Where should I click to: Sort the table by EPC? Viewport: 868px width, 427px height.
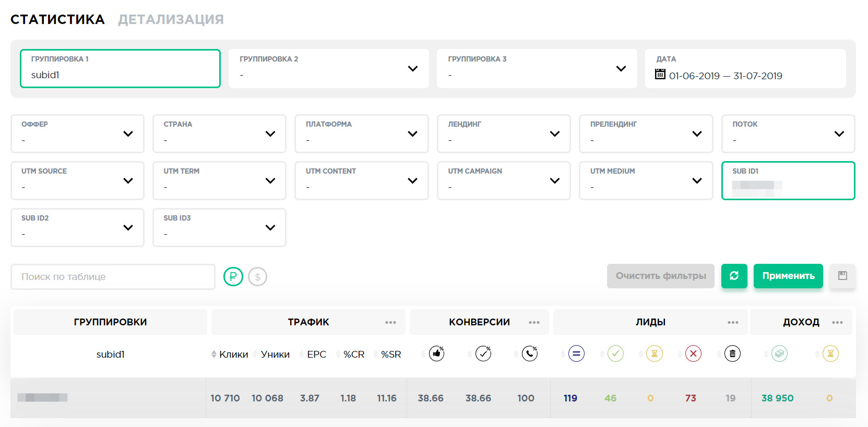[316, 355]
